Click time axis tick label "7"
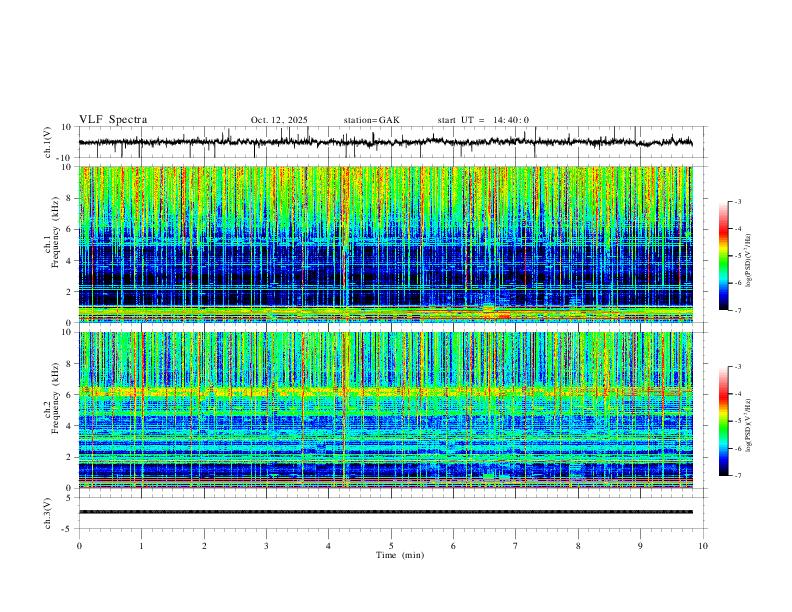The width and height of the screenshot is (792, 612). click(x=516, y=546)
